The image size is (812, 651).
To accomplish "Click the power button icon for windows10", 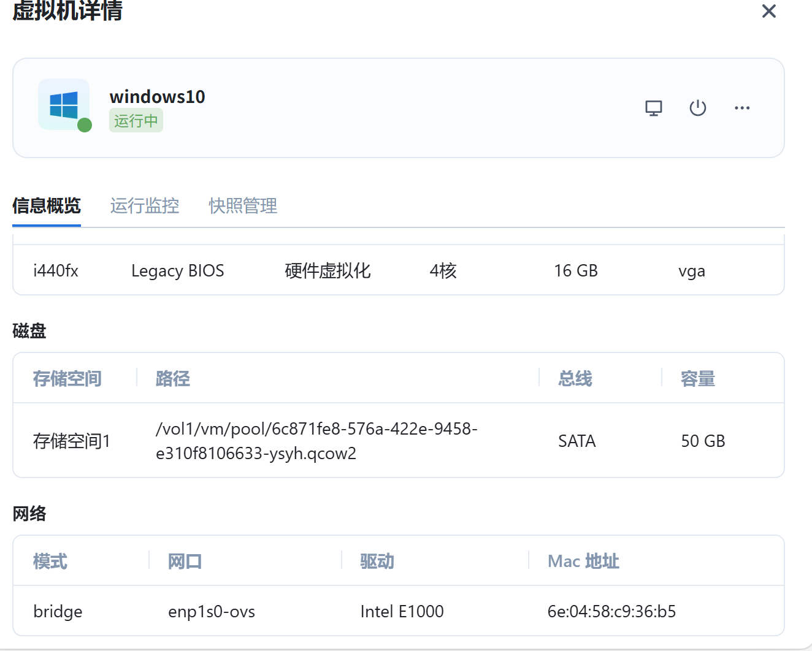I will (698, 108).
